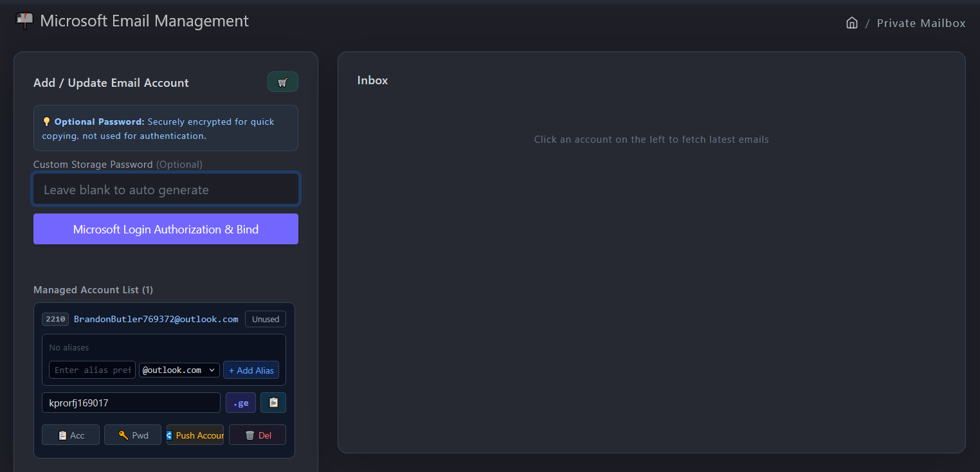980x472 pixels.
Task: Click the alias prefix input field
Action: click(93, 370)
